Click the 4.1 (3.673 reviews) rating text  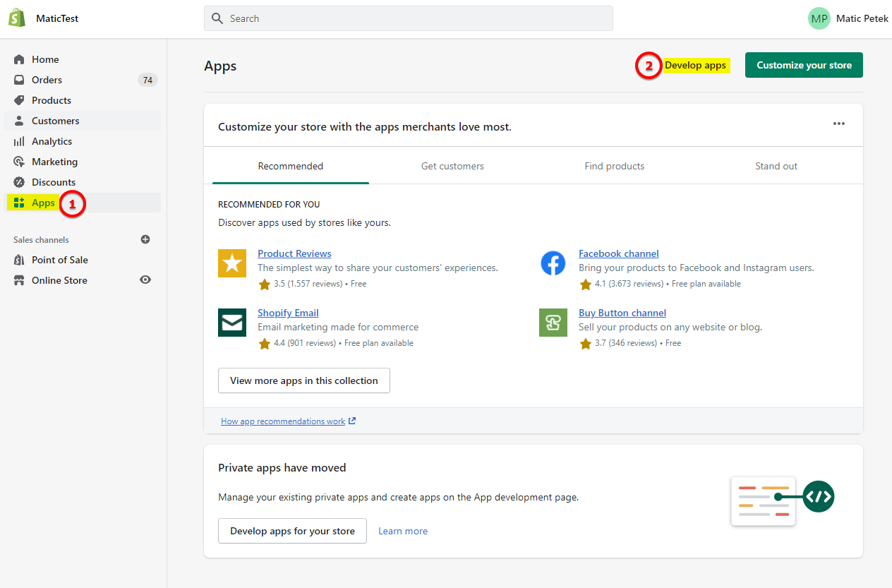pos(629,284)
